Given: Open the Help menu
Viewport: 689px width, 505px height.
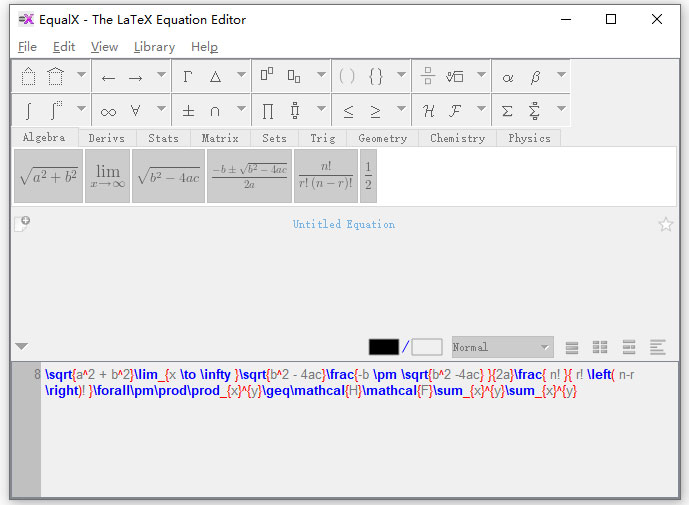Looking at the screenshot, I should (x=204, y=47).
